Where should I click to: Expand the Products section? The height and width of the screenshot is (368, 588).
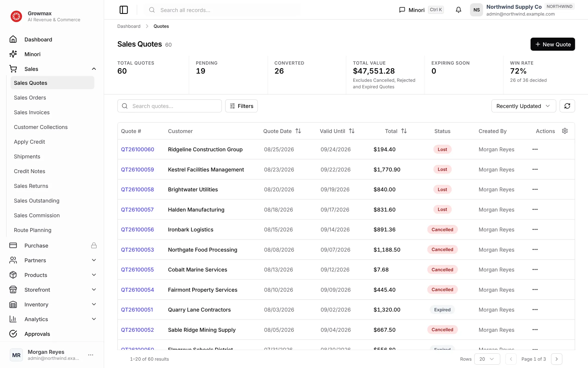coord(94,275)
